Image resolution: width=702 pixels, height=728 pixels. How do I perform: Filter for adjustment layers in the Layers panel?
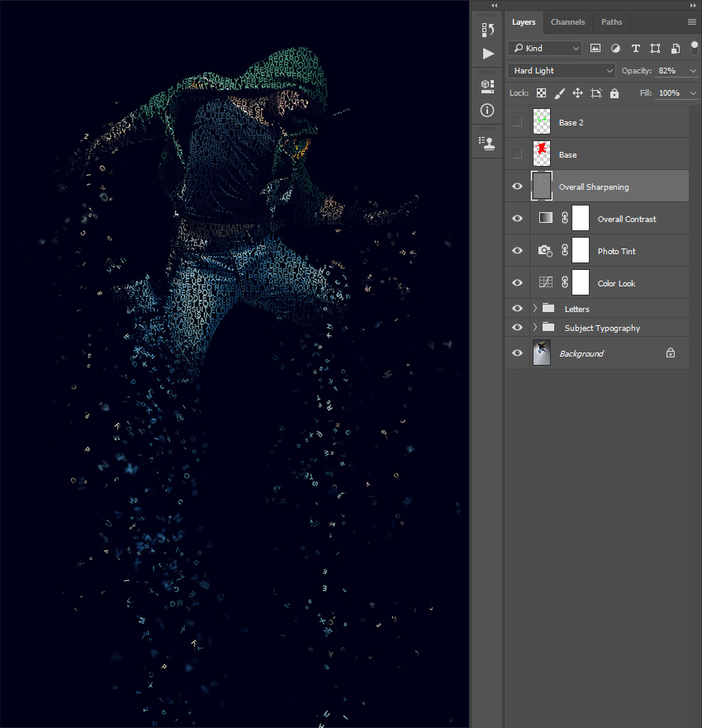[615, 48]
